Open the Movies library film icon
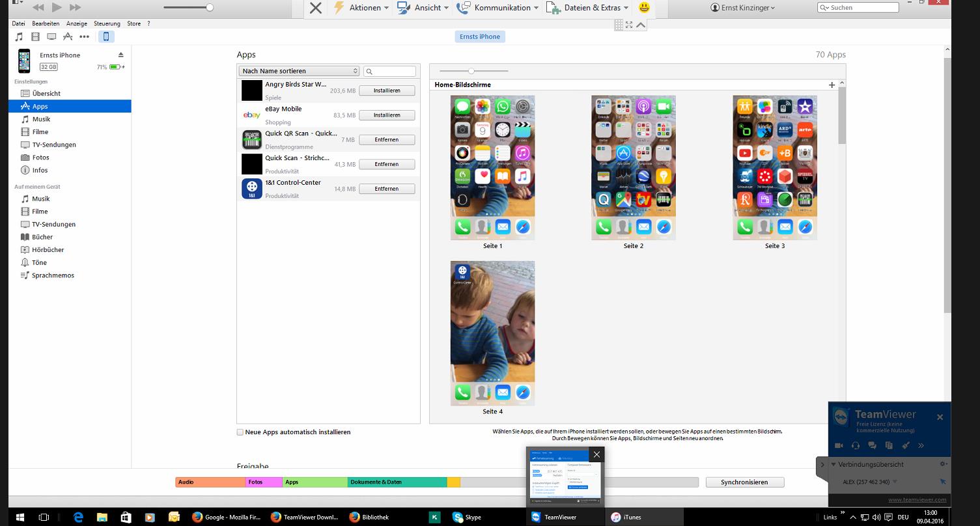980x526 pixels. tap(35, 36)
